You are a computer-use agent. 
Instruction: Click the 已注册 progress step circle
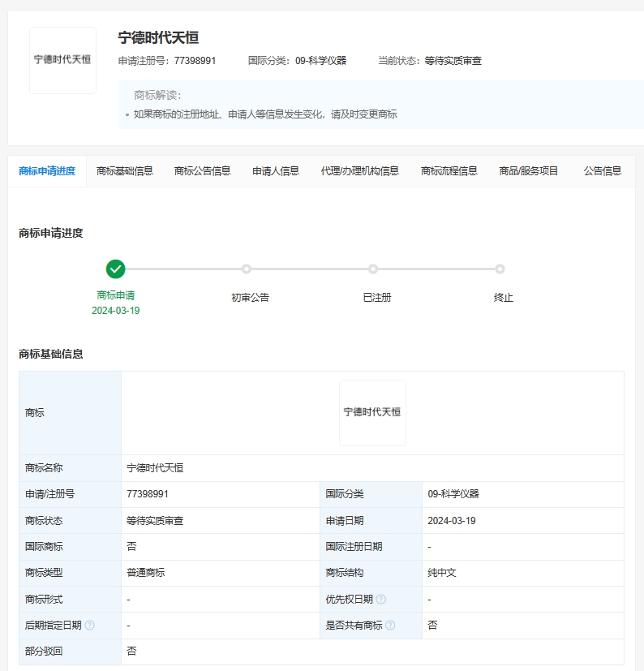pyautogui.click(x=373, y=269)
